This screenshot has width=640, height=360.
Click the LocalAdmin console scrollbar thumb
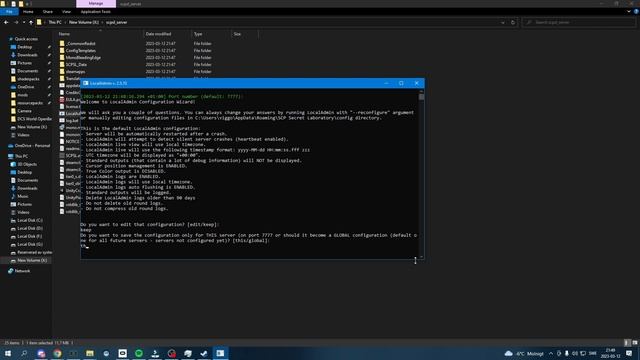(x=421, y=98)
